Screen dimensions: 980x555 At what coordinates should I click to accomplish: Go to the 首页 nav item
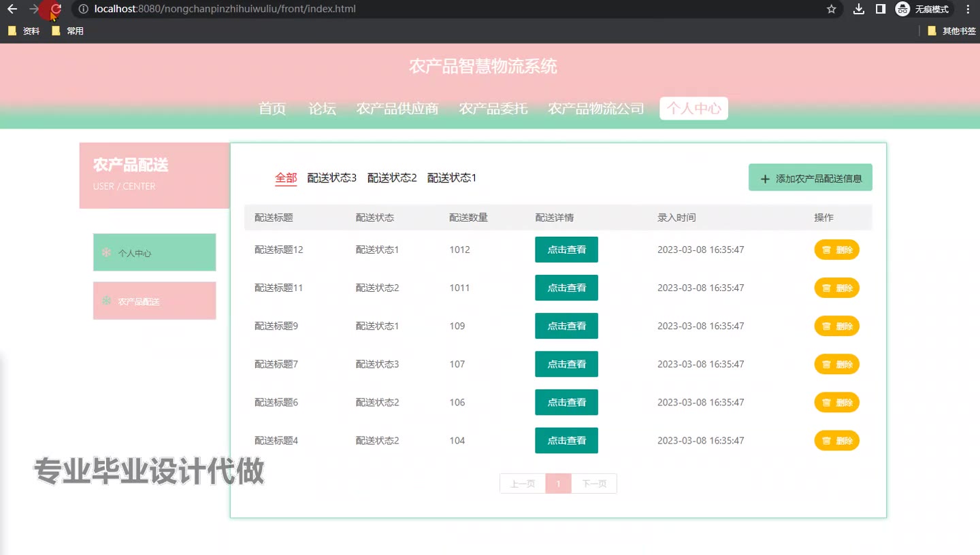tap(272, 108)
